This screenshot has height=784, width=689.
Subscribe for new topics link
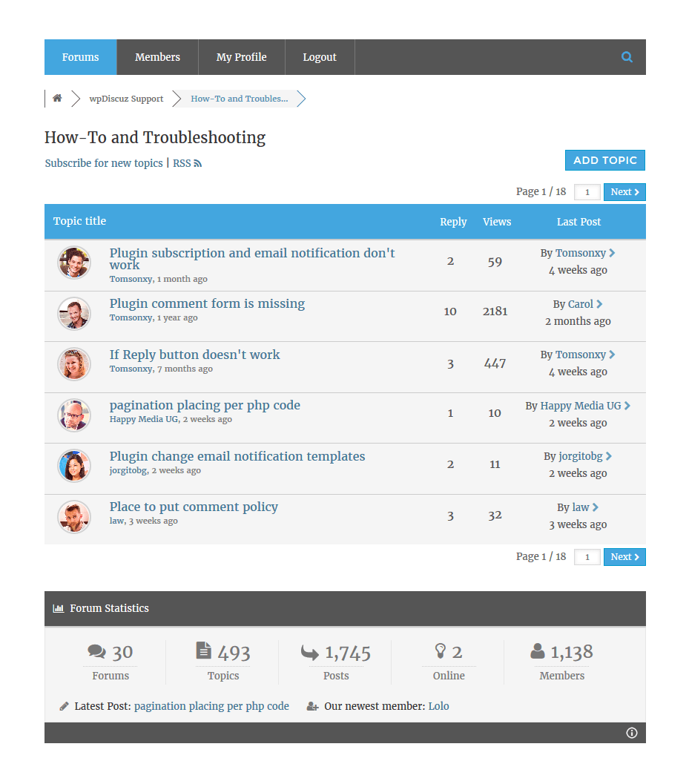pyautogui.click(x=104, y=163)
